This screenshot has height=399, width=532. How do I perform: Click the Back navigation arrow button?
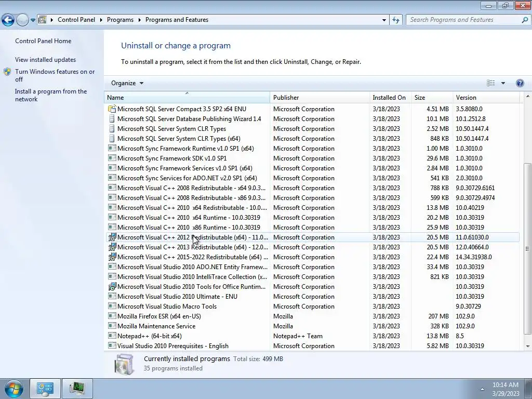(8, 20)
